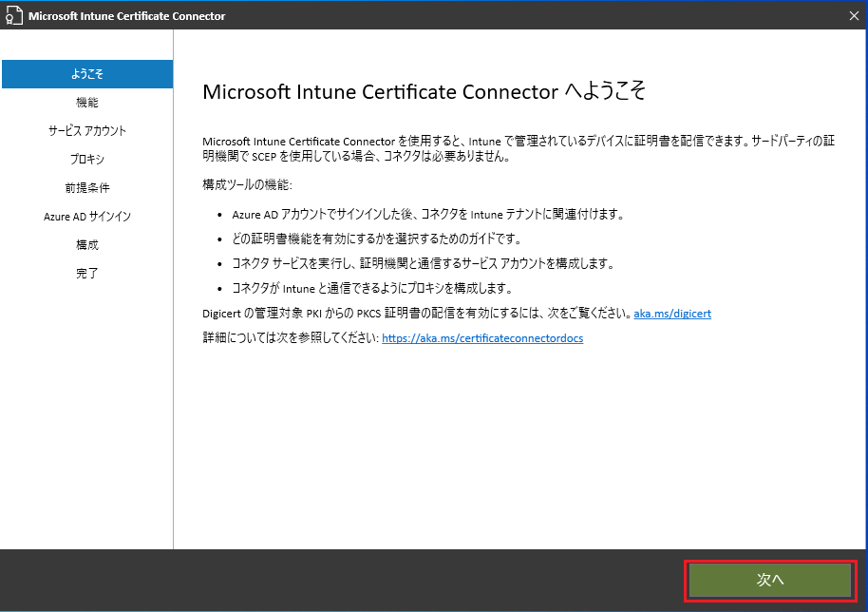
Task: Click the Digicert の管理対象 PKI sentence
Action: tap(417, 314)
